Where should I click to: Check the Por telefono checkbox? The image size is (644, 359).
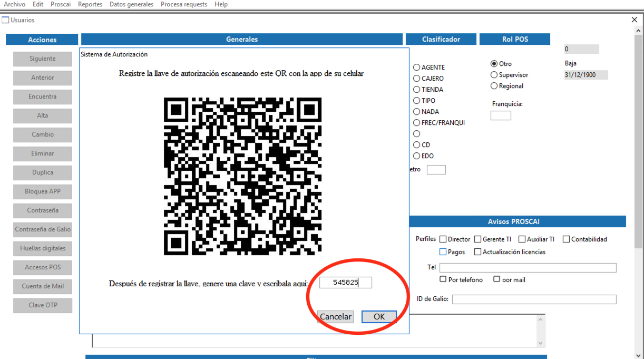443,279
